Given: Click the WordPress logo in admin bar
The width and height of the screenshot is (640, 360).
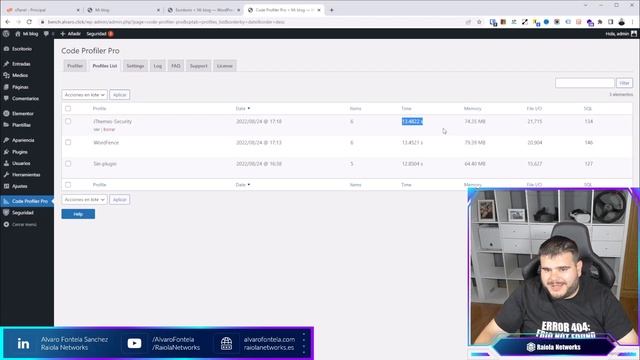Looking at the screenshot, I should click(x=6, y=34).
